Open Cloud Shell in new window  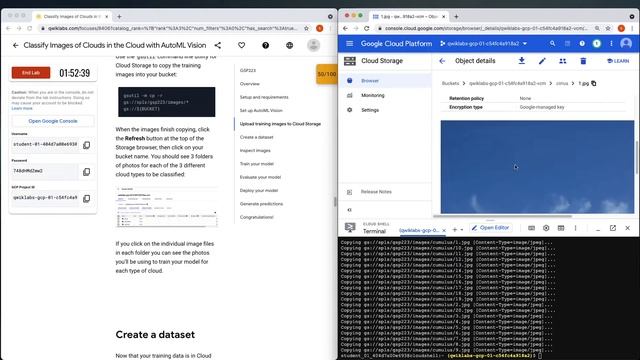(x=613, y=228)
